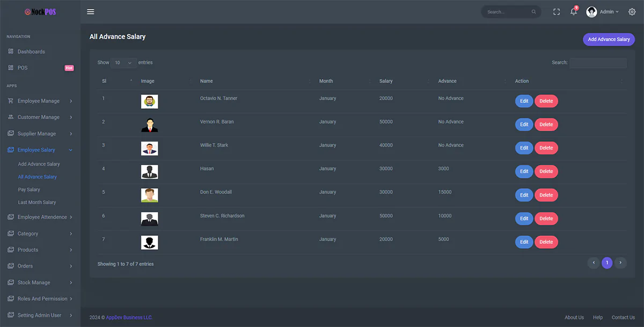This screenshot has height=327, width=644.
Task: Click the Add Advance Salary button
Action: coord(609,39)
